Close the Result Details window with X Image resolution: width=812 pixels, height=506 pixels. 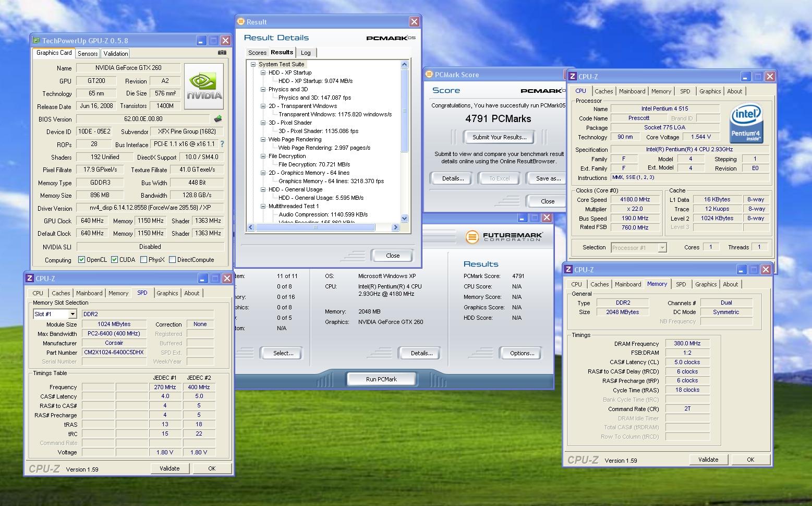[414, 21]
